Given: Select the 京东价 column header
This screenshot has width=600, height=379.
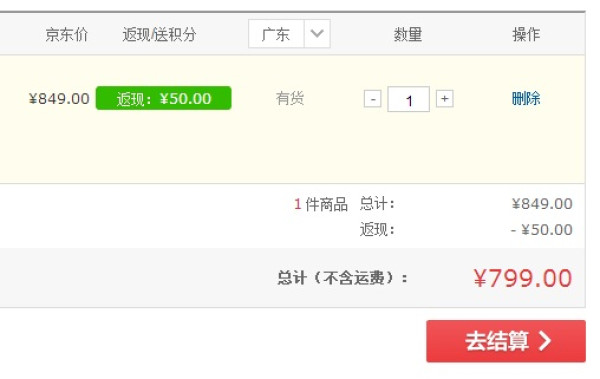Looking at the screenshot, I should 67,34.
